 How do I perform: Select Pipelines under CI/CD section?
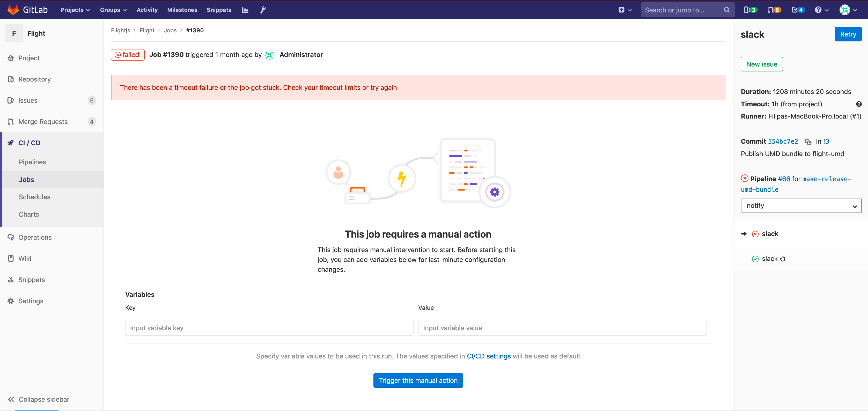[x=32, y=162]
